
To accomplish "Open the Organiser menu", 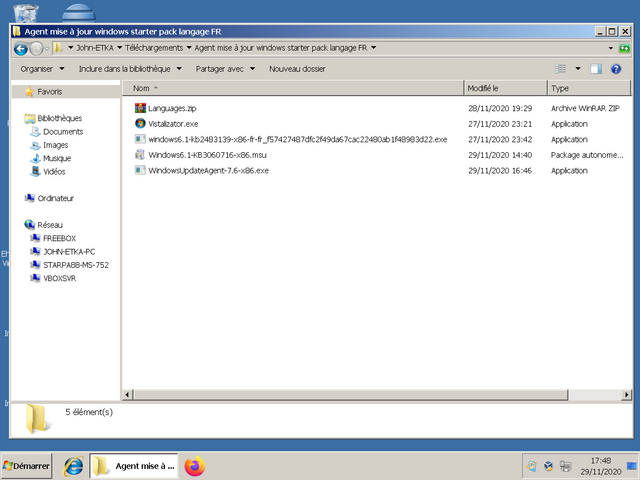I will (x=42, y=69).
